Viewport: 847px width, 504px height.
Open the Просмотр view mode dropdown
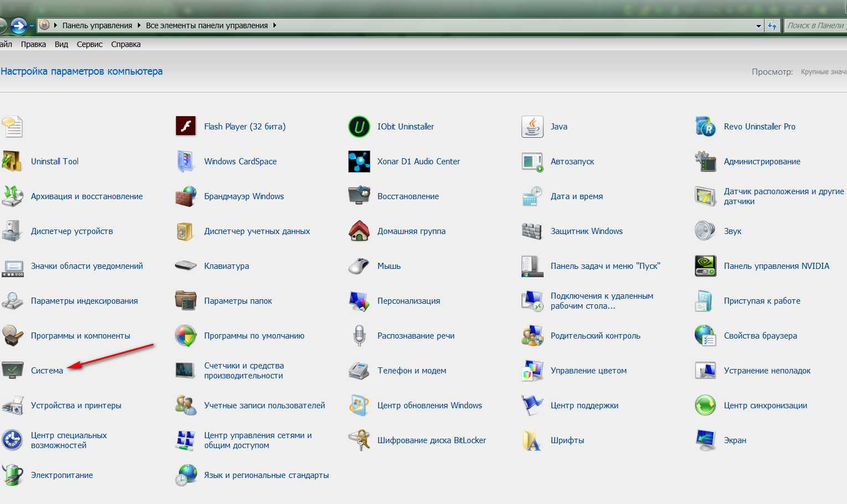823,72
